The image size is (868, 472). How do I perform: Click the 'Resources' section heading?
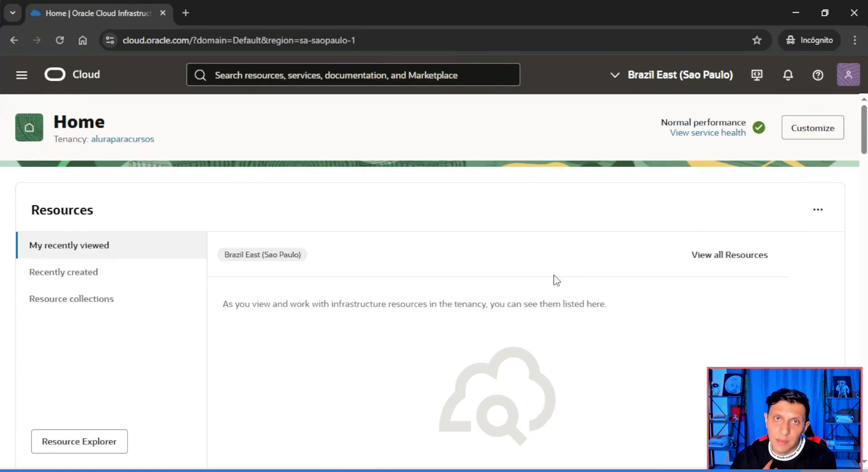(62, 210)
